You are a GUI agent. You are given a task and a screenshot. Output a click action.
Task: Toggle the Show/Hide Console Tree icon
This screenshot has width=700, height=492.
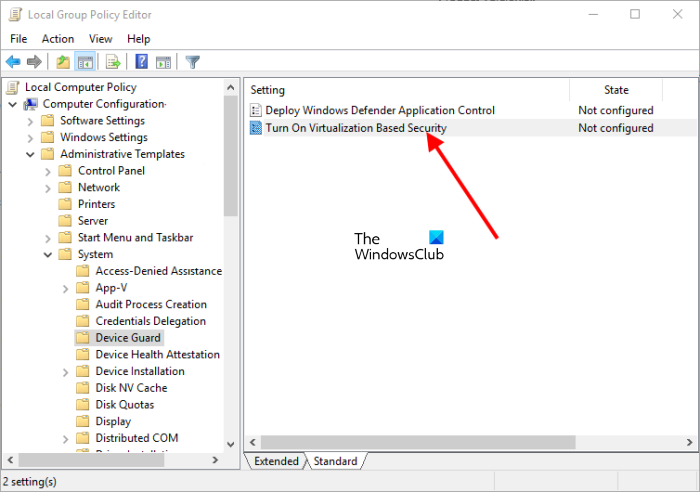coord(85,62)
